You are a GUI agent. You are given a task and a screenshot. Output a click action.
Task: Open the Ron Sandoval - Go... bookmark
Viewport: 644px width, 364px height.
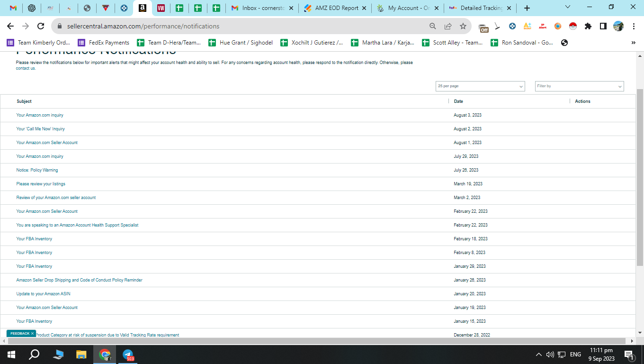click(522, 43)
